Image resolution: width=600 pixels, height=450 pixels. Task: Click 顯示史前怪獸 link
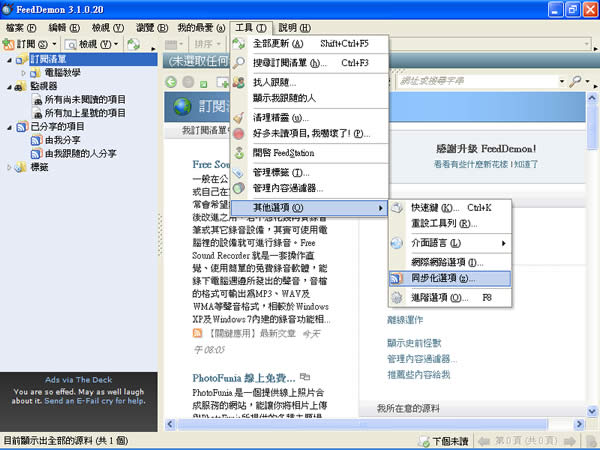click(414, 343)
